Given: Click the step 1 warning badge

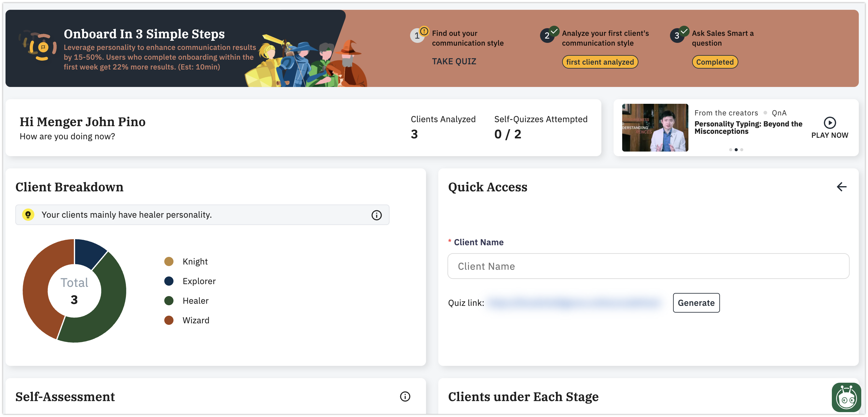Looking at the screenshot, I should click(424, 31).
